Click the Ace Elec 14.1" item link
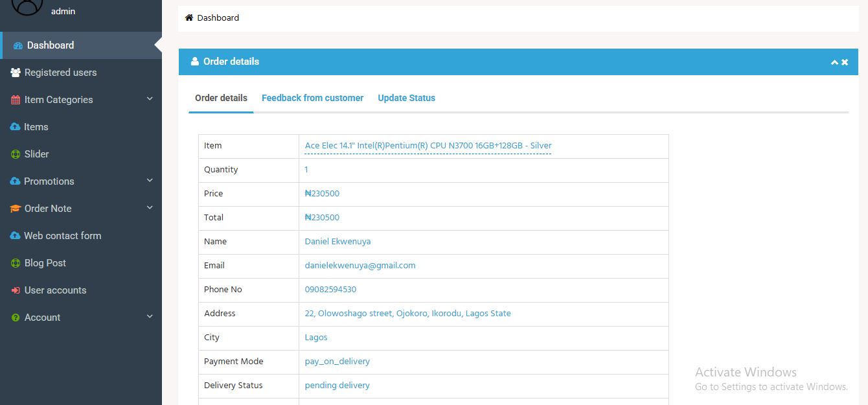868x405 pixels. 428,146
